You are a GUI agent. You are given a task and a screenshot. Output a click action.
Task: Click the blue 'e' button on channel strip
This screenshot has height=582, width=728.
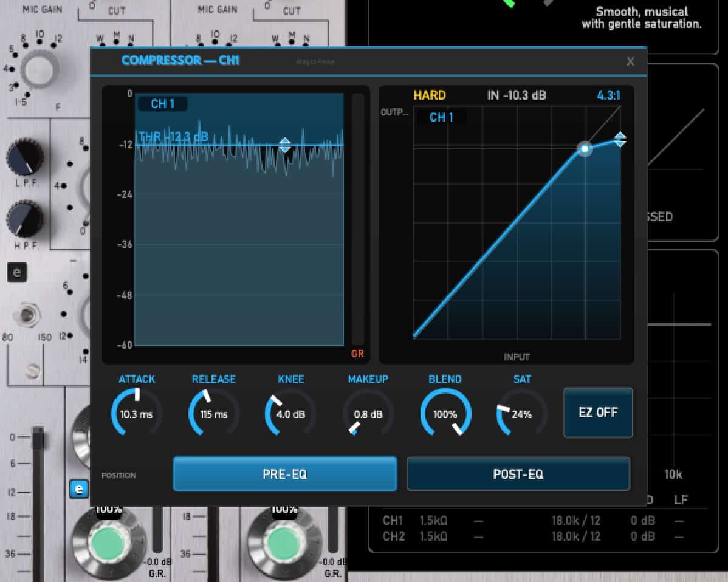point(79,488)
